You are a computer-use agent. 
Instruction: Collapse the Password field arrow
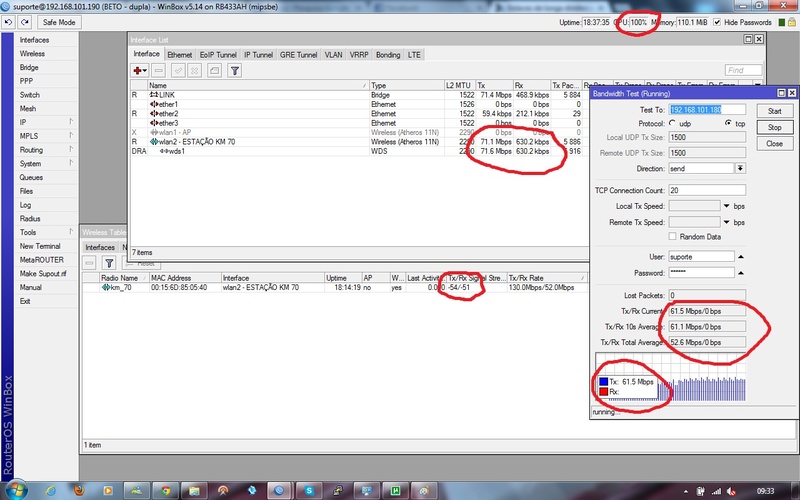click(741, 273)
